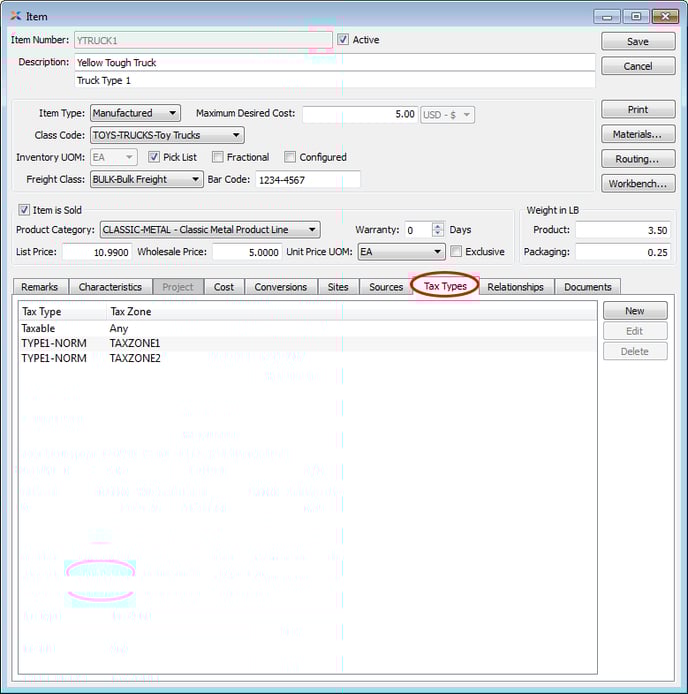This screenshot has height=694, width=688.
Task: Click the New tax type button
Action: [634, 311]
